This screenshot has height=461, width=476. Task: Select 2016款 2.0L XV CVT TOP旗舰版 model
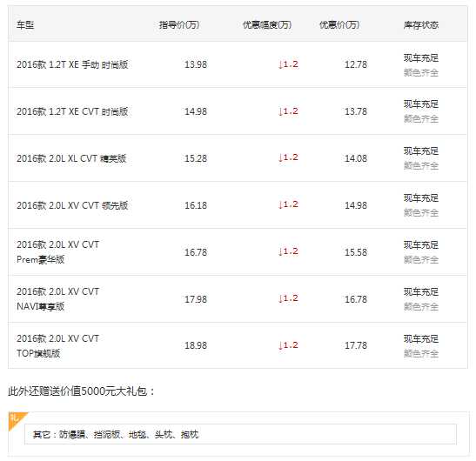pos(57,345)
